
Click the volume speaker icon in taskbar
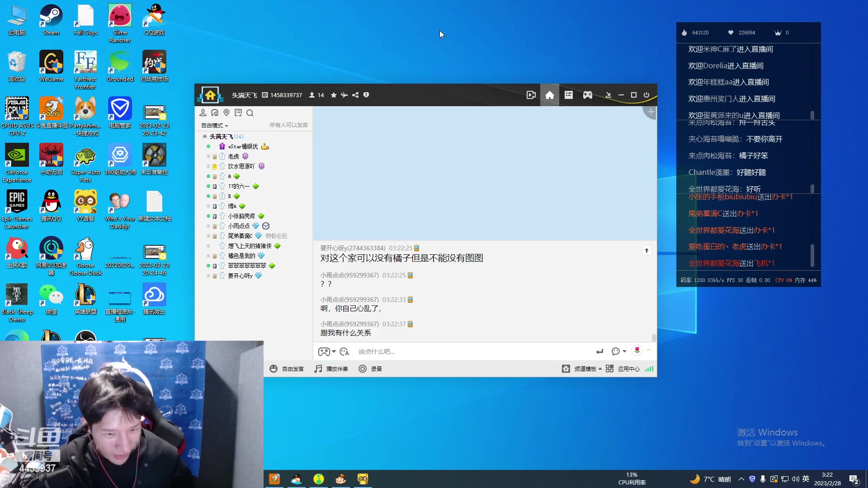795,479
